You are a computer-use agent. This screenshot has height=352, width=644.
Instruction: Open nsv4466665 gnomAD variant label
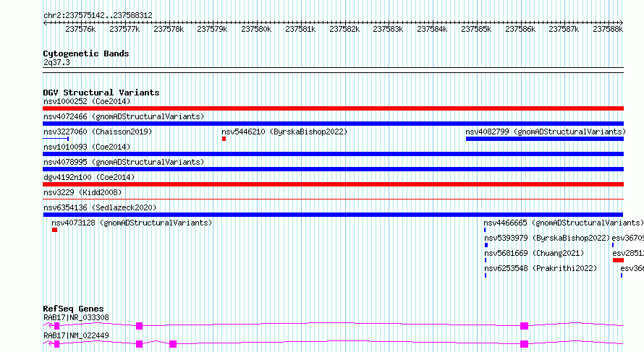(x=564, y=223)
